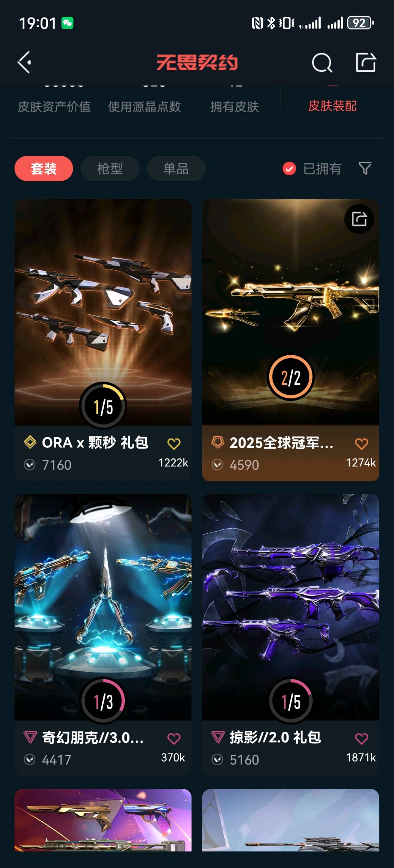
Task: Favorite the ORA x 颗秒 礼包 heart
Action: click(174, 443)
